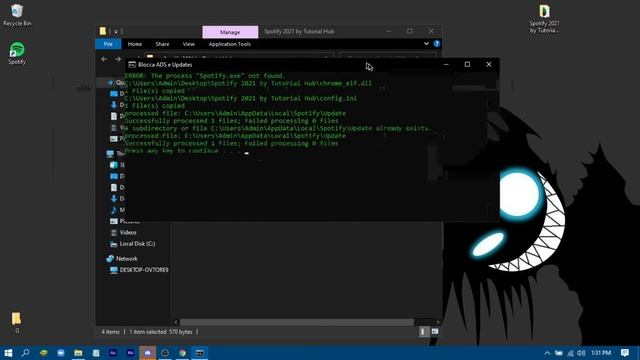Click the '4 items' status bar text
The image size is (640, 360).
[x=110, y=332]
